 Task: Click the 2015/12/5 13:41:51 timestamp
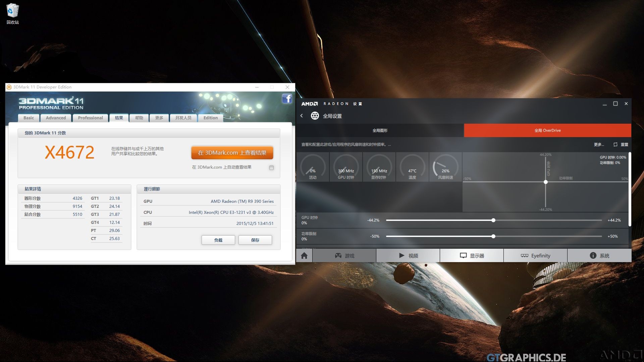255,224
